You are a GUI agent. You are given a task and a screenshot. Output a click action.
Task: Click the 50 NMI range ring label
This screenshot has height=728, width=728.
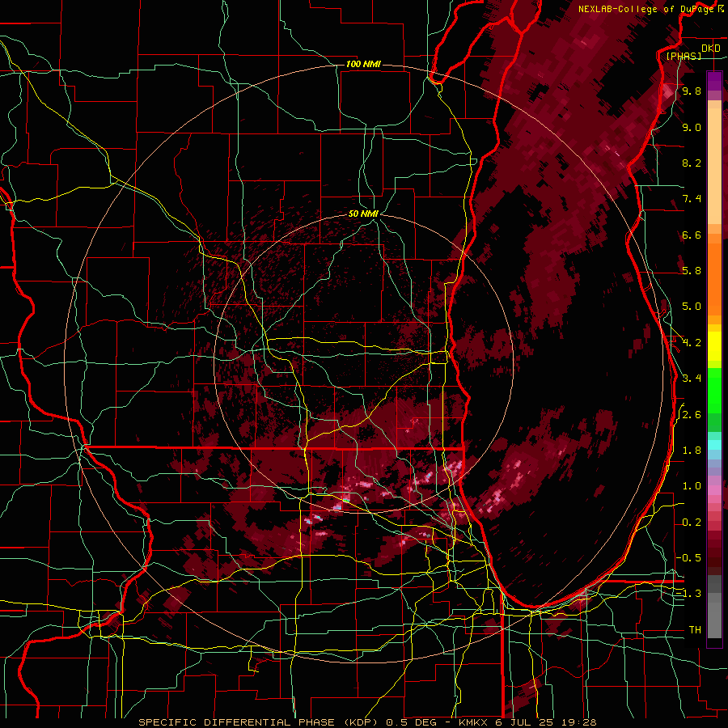(363, 214)
